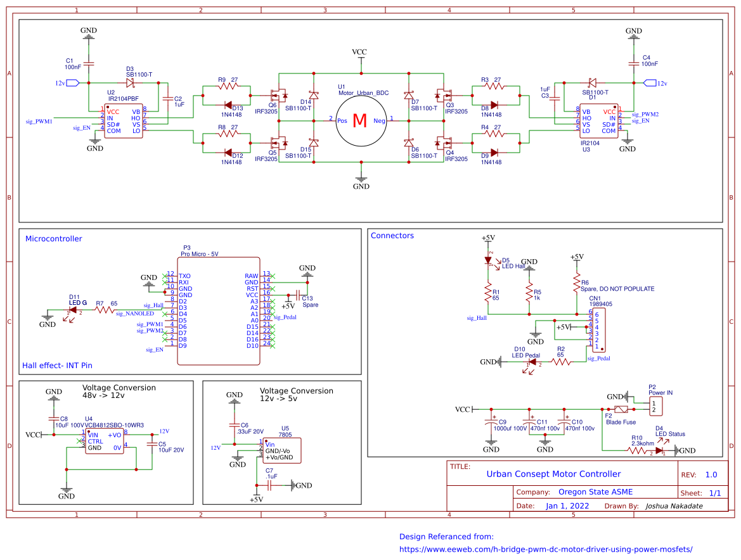
Task: Select the GND symbol above C1
Action: pos(89,35)
